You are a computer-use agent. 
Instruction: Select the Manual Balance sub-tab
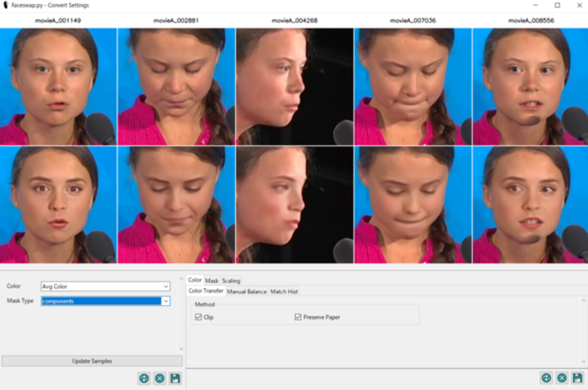[247, 291]
